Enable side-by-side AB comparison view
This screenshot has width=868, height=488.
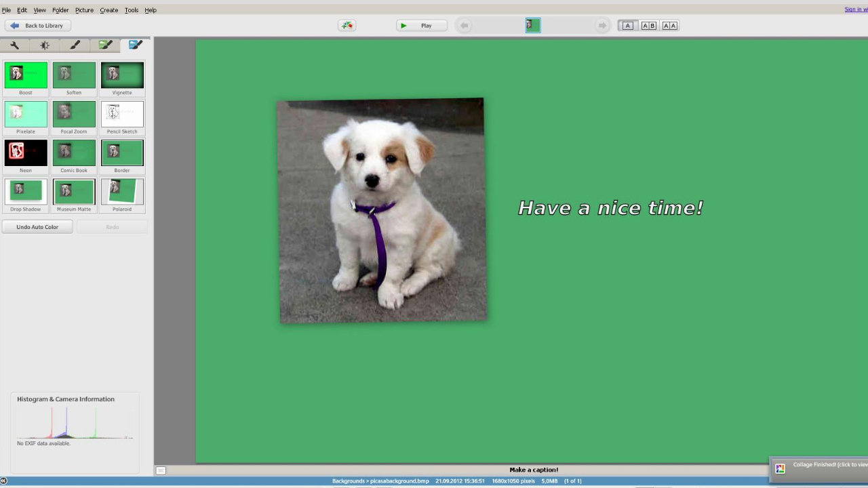[648, 26]
